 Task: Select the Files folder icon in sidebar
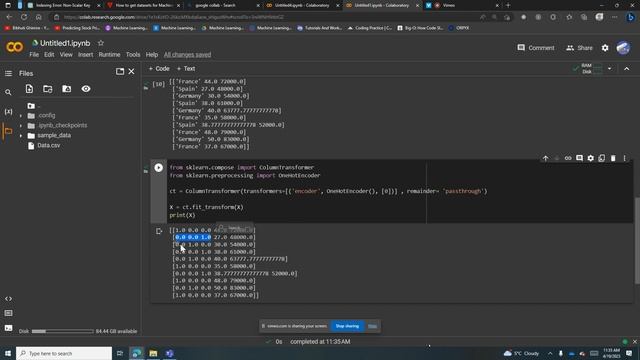[8, 131]
